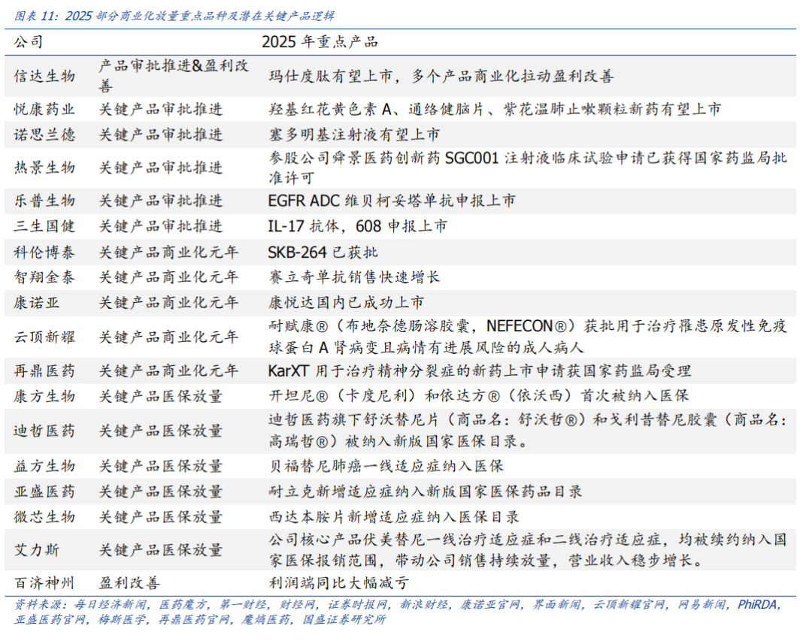Select the company cell '热景生物'

[x=44, y=168]
